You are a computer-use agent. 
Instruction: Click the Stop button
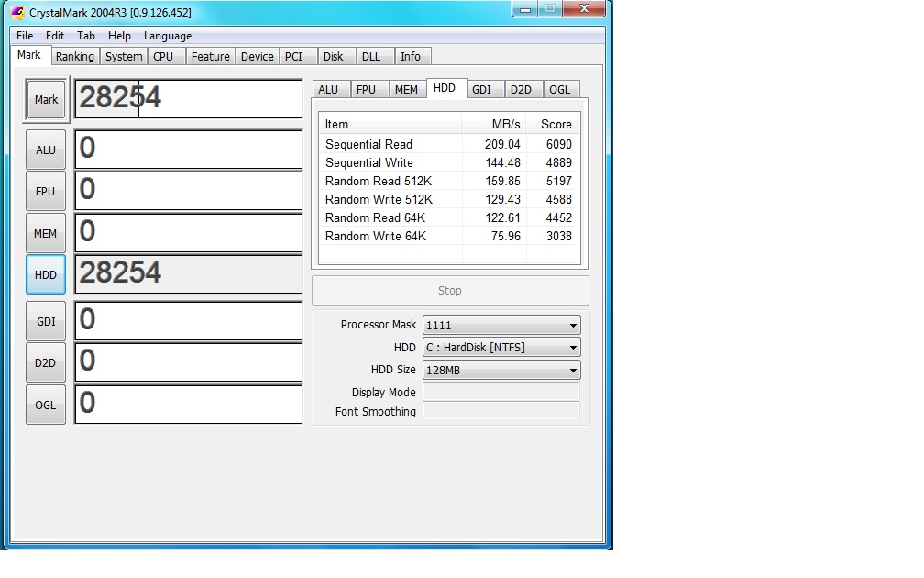click(x=450, y=290)
